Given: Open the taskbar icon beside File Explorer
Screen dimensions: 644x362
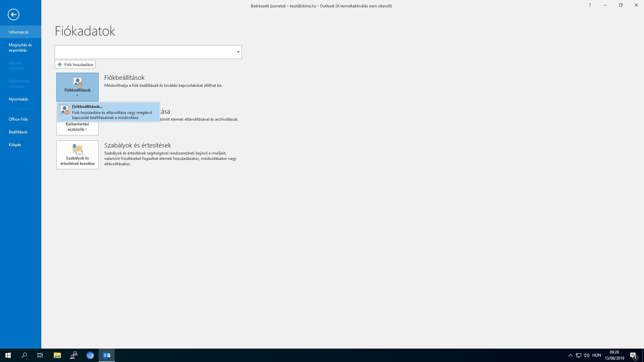Looking at the screenshot, I should click(x=74, y=355).
